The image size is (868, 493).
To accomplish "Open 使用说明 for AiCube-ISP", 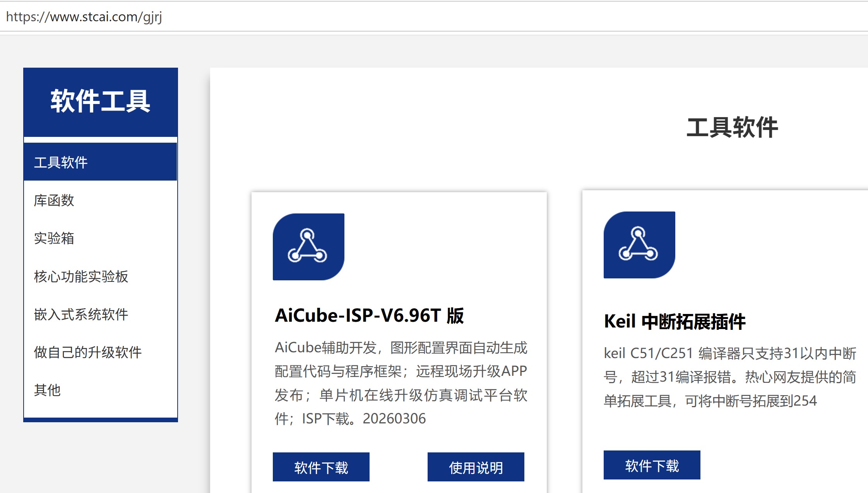I will 476,467.
